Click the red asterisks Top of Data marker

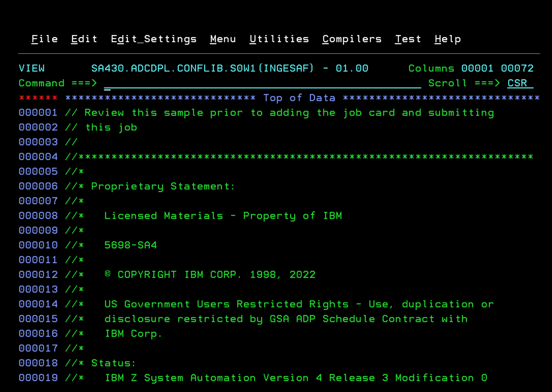(x=38, y=98)
